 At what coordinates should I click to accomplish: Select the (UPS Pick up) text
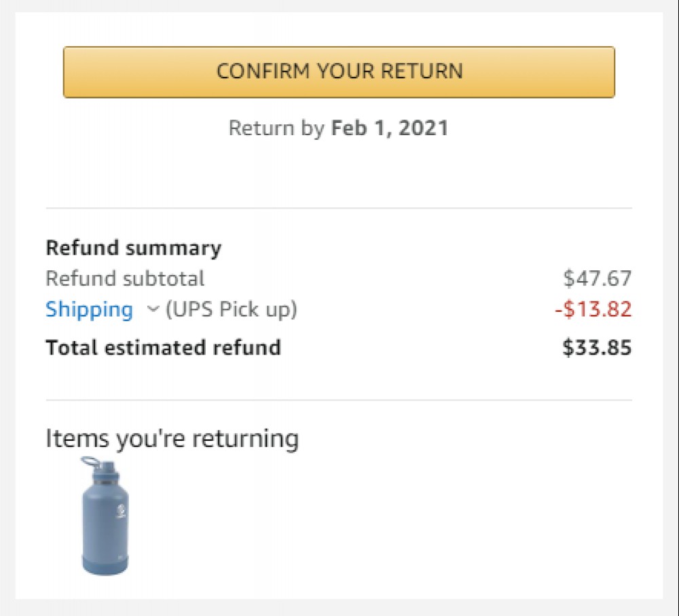[x=232, y=310]
